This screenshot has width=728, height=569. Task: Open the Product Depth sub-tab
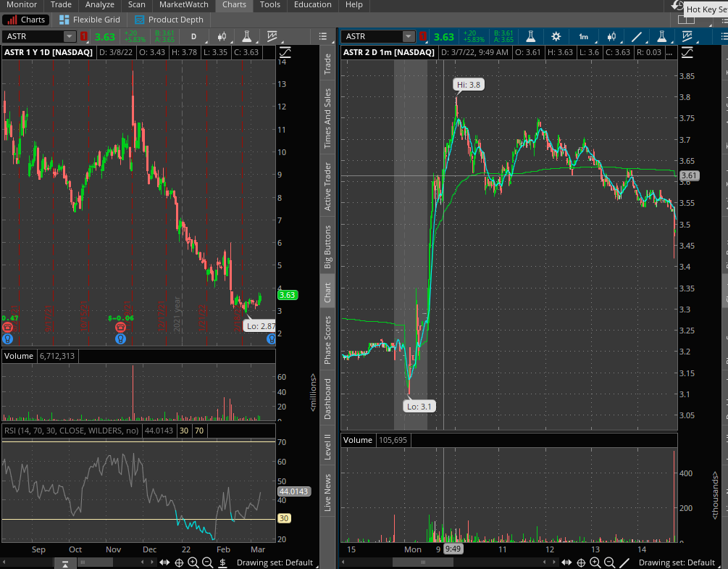click(x=169, y=20)
